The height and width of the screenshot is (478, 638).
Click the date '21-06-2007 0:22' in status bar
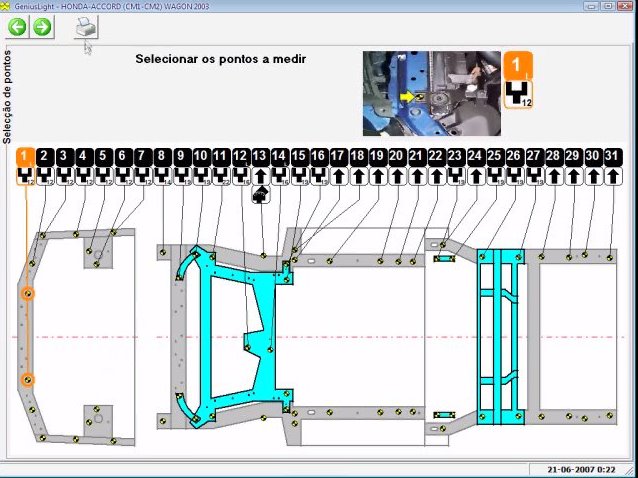pos(581,469)
